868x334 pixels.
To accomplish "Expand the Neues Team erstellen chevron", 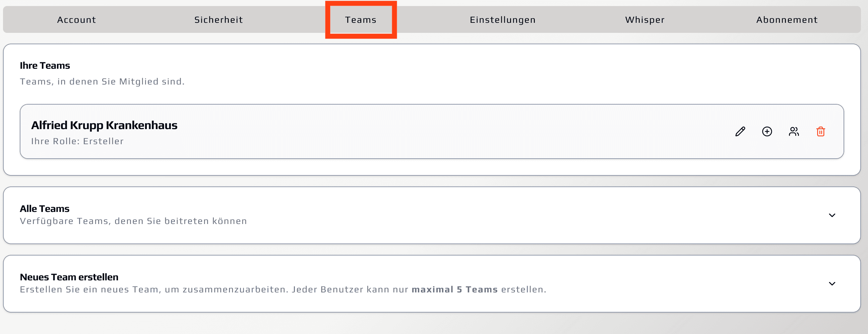I will pos(832,284).
